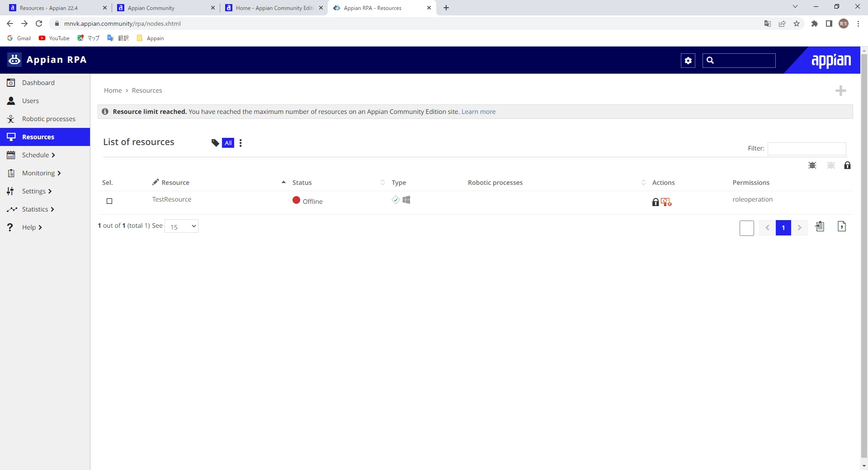Click the share page icon in address bar
Screen dimensions: 868x470
point(782,23)
